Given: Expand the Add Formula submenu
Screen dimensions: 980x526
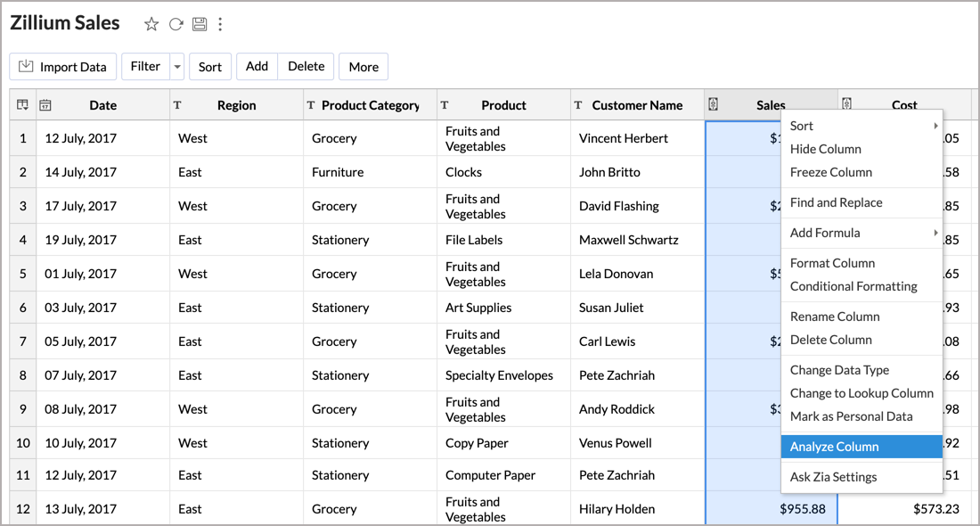Looking at the screenshot, I should pyautogui.click(x=935, y=233).
